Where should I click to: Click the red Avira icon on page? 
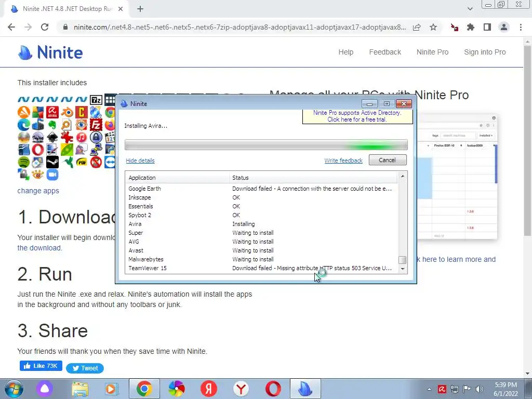[52, 112]
